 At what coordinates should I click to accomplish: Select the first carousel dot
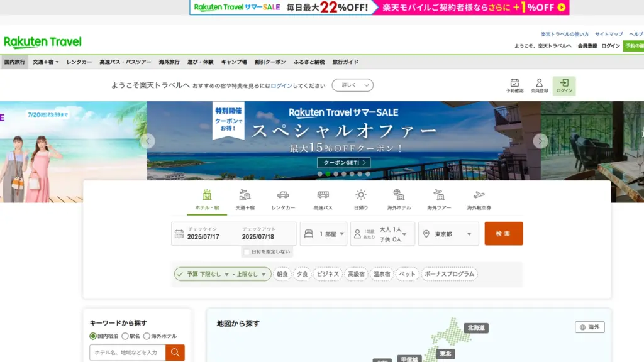pyautogui.click(x=319, y=174)
